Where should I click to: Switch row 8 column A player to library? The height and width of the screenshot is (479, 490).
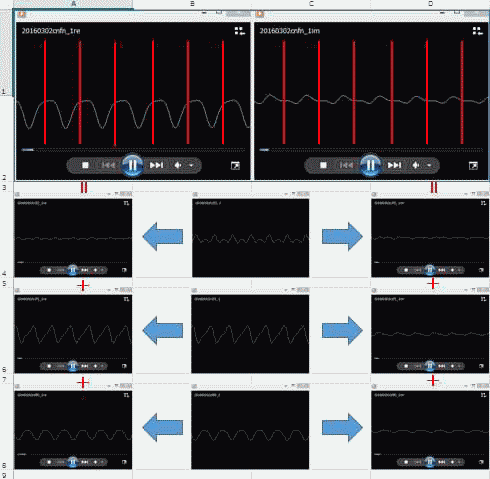(x=126, y=395)
